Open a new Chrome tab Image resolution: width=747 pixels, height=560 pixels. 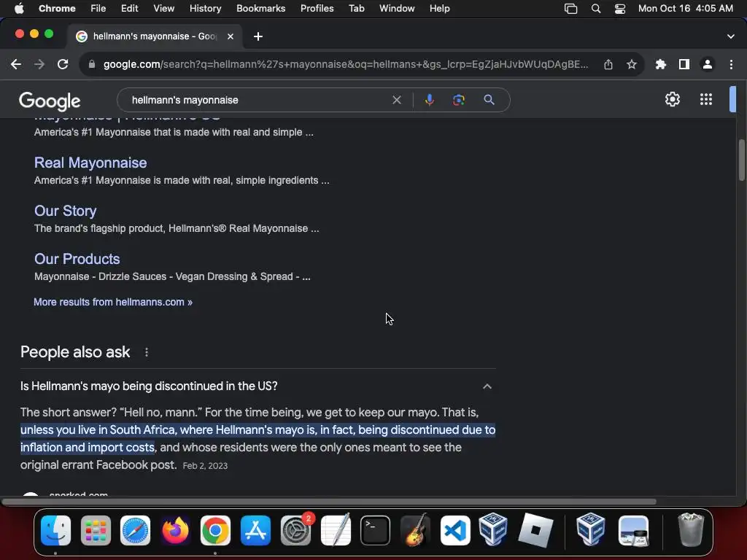[x=258, y=36]
